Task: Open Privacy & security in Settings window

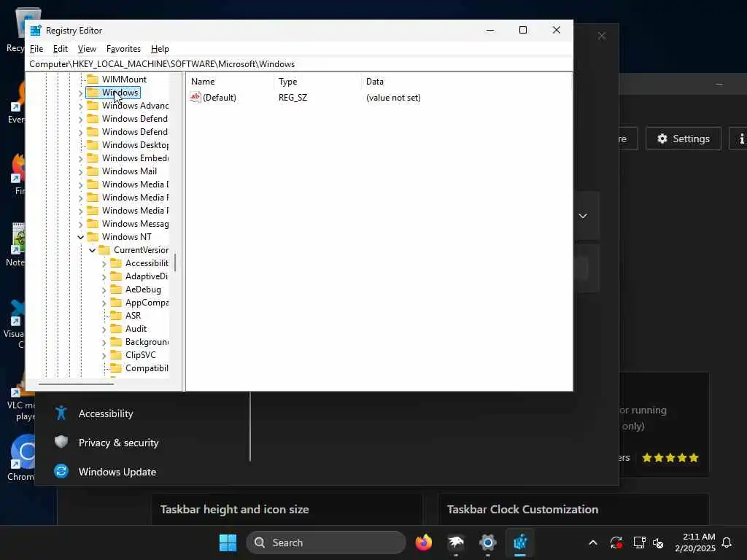Action: point(118,443)
